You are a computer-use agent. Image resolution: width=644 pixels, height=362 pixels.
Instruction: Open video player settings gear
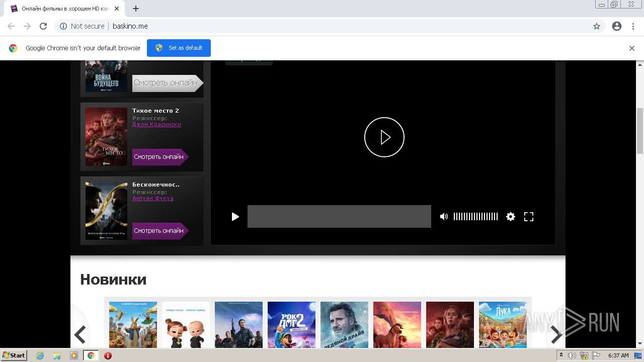511,217
